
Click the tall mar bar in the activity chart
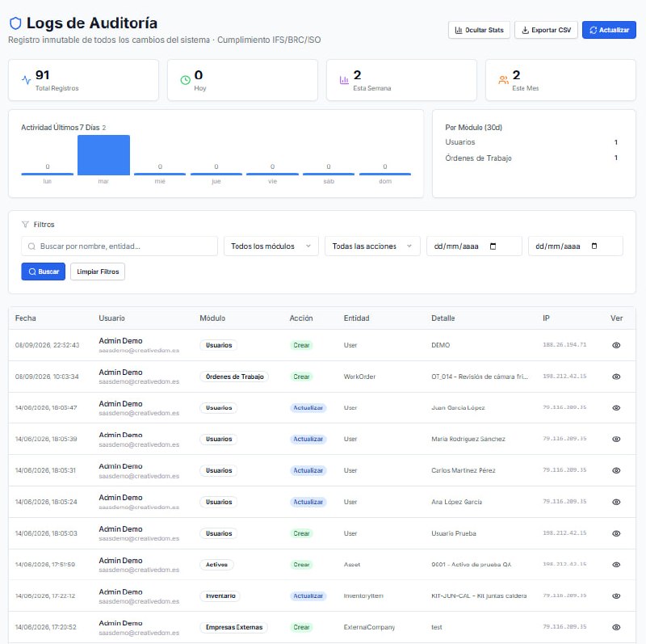(104, 155)
